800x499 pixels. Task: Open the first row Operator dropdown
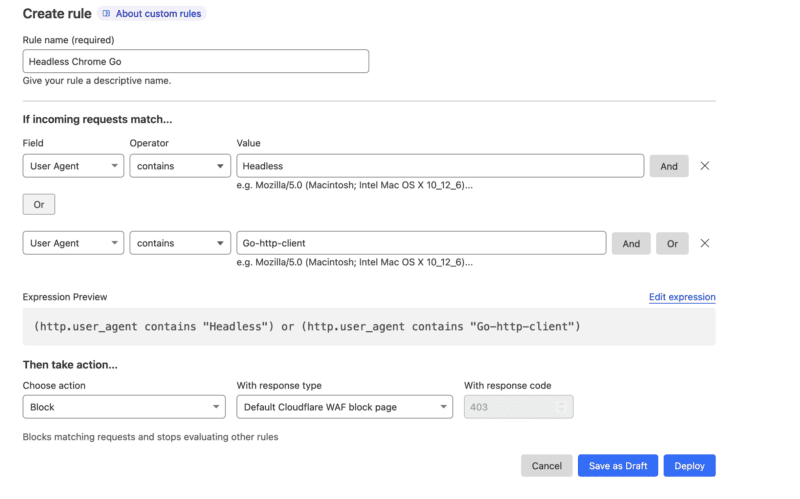(180, 166)
